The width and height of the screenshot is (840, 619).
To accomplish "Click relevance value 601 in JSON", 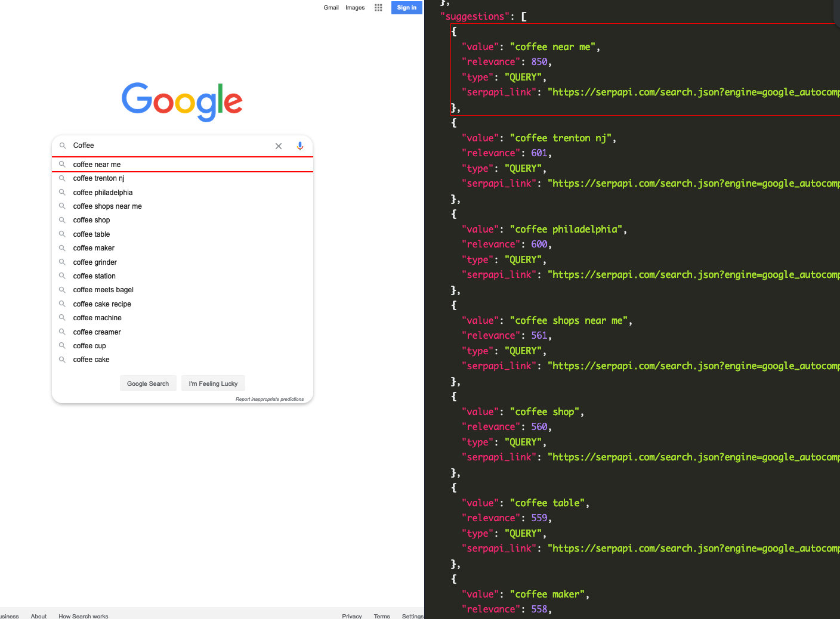I will pyautogui.click(x=539, y=153).
